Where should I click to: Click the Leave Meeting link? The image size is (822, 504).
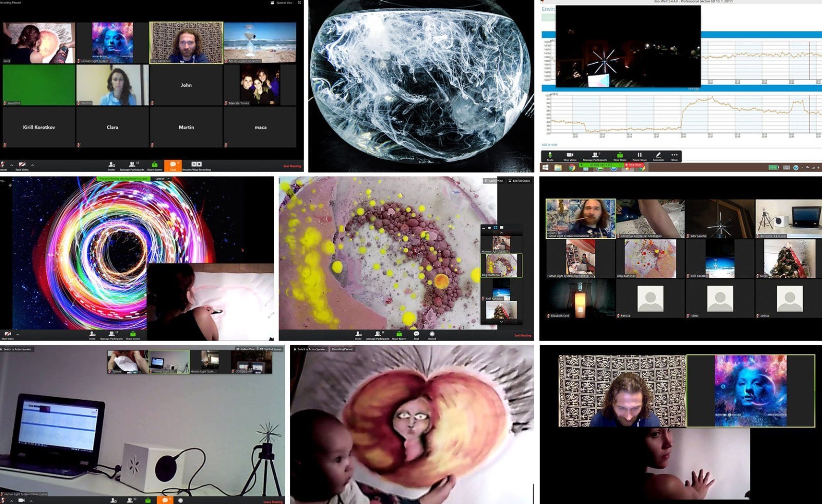tap(273, 501)
